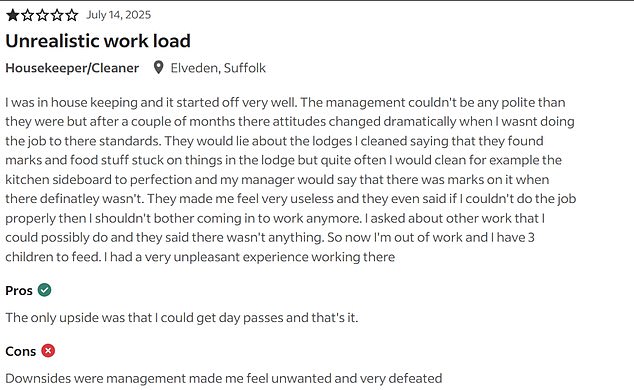Click the green Pros checkmark icon
This screenshot has width=634, height=390.
tap(44, 290)
